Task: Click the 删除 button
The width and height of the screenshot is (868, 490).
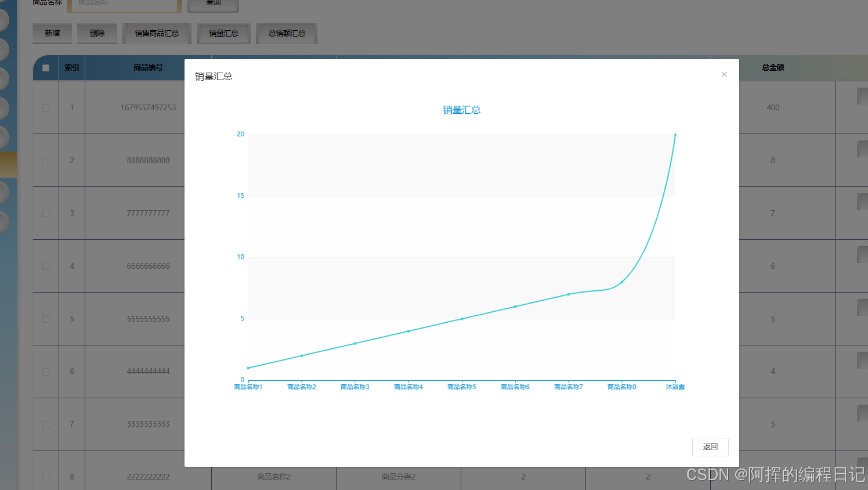Action: [x=97, y=33]
